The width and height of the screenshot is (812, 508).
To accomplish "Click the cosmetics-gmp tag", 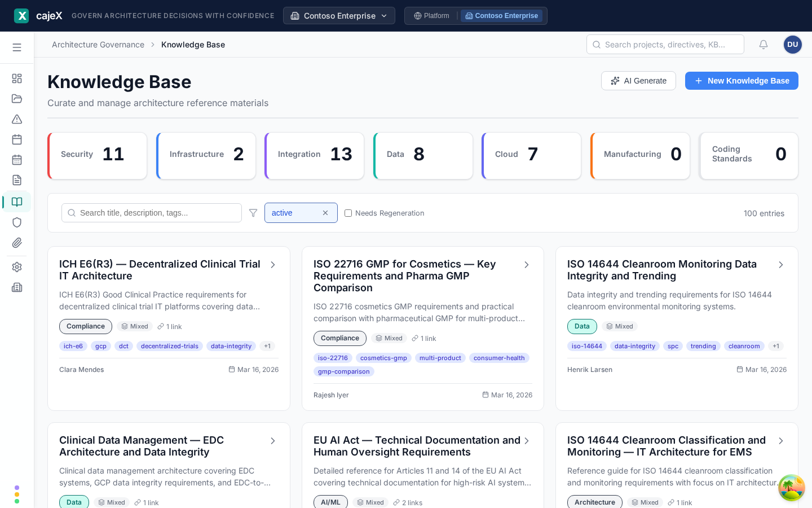I will (x=383, y=358).
